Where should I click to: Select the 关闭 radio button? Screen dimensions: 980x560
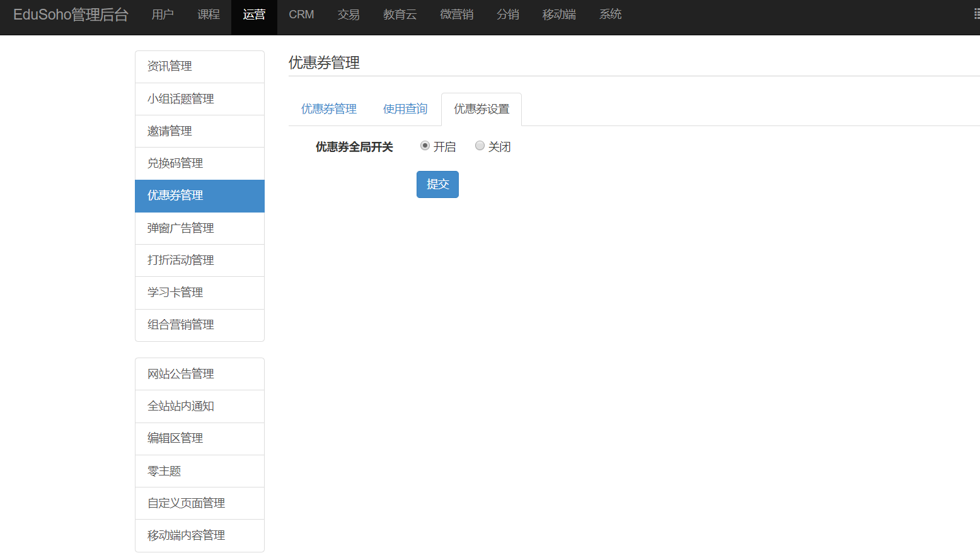pos(480,146)
